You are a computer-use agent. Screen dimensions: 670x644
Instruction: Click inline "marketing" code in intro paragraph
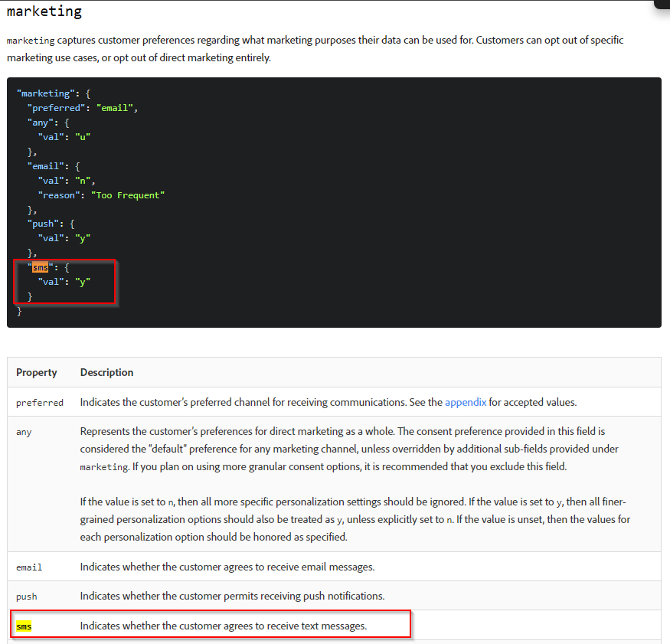coord(31,41)
